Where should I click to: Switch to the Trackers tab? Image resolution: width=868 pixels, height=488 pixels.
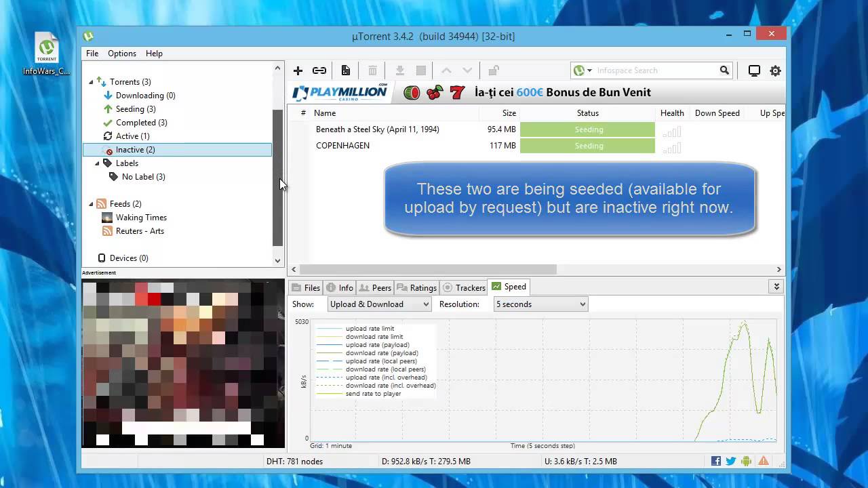point(464,287)
